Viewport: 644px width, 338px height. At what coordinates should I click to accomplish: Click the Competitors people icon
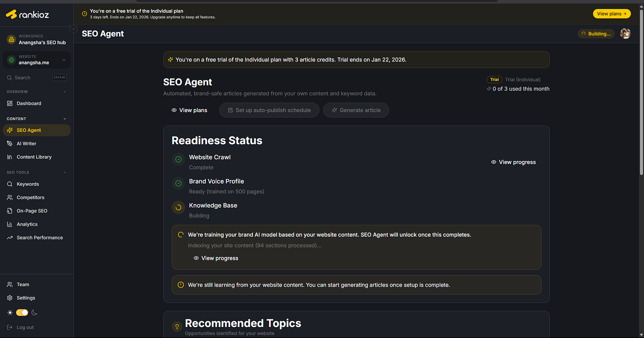click(x=10, y=197)
